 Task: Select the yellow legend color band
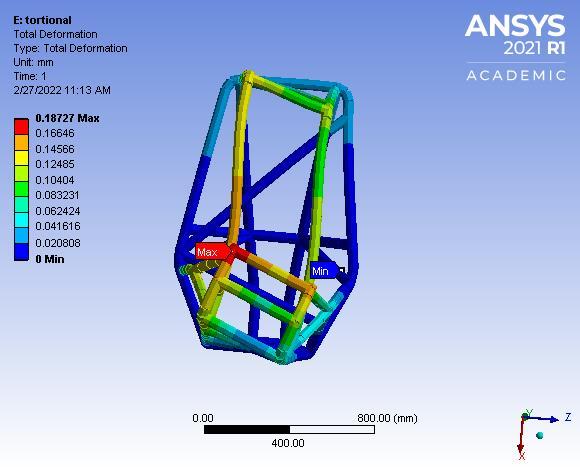coord(21,158)
